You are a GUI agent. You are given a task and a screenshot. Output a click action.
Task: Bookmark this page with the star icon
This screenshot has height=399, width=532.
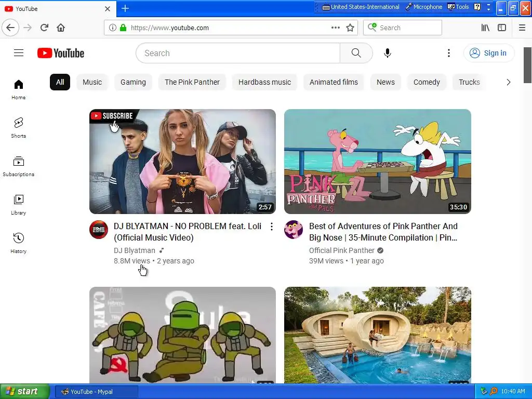pyautogui.click(x=350, y=28)
